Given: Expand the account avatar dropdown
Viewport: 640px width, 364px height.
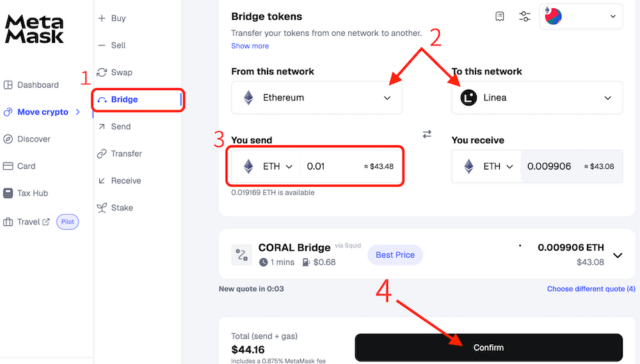Looking at the screenshot, I should point(581,16).
